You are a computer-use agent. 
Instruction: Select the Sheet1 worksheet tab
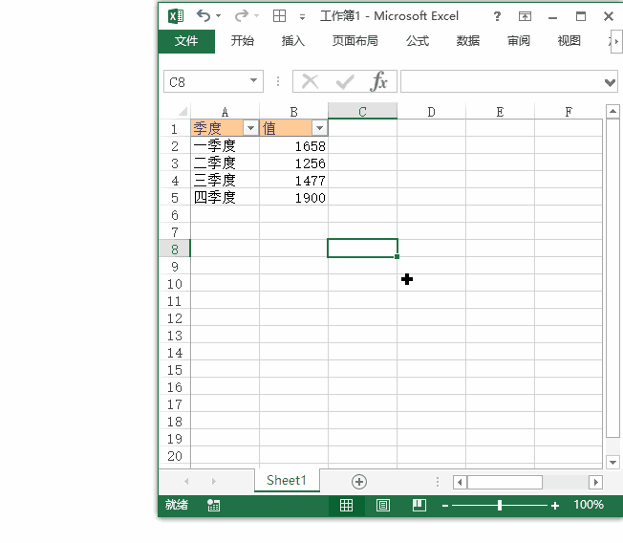coord(286,481)
